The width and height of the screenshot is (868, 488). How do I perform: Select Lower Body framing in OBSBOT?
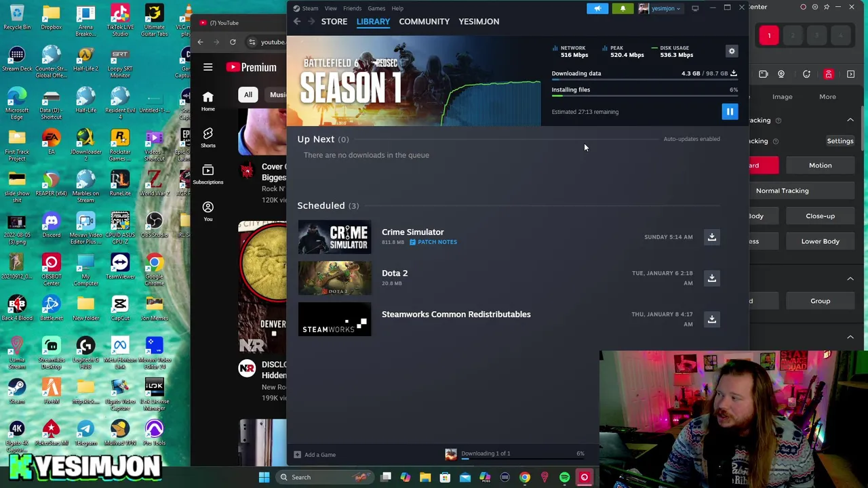(x=820, y=241)
